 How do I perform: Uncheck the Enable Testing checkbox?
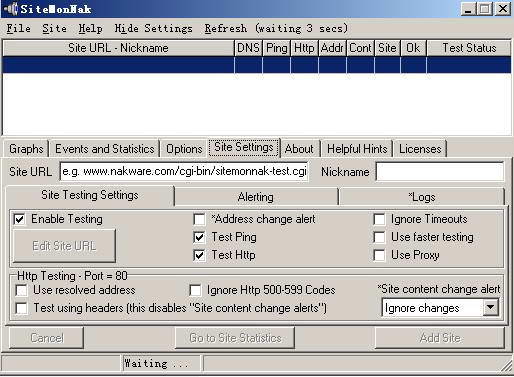pyautogui.click(x=20, y=219)
